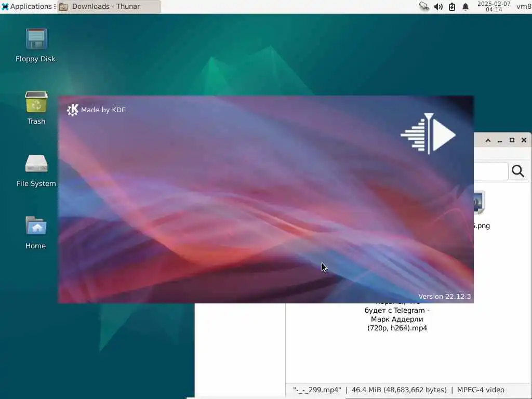The image size is (532, 399).
Task: Select the .png image file in Thunar
Action: pos(482,210)
